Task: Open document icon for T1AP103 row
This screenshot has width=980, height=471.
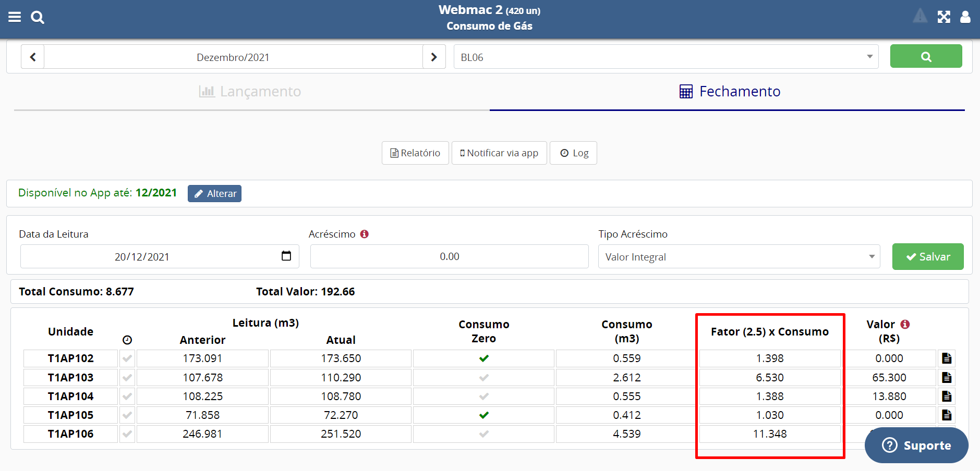Action: click(x=947, y=377)
